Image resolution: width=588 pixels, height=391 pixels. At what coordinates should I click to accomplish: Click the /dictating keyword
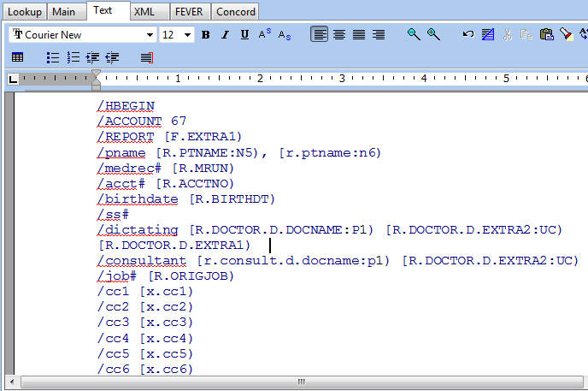click(x=138, y=229)
